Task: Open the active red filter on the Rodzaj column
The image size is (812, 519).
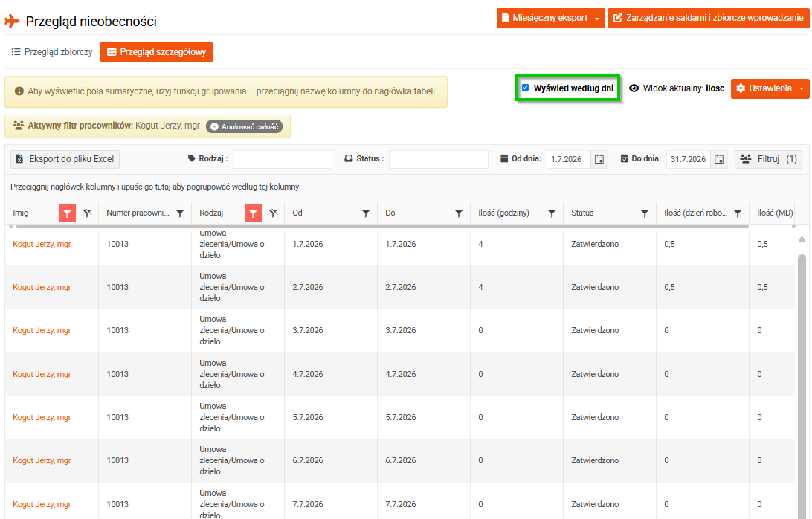Action: point(253,213)
